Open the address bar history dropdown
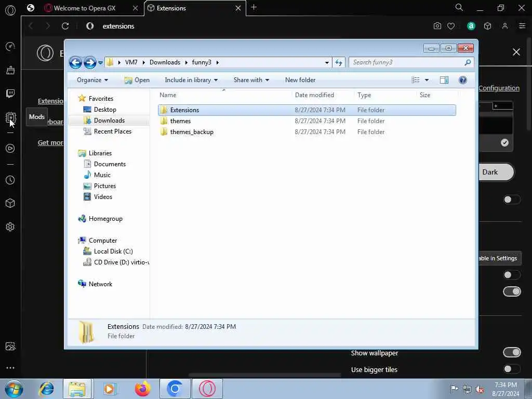This screenshot has width=532, height=399. coord(327,63)
